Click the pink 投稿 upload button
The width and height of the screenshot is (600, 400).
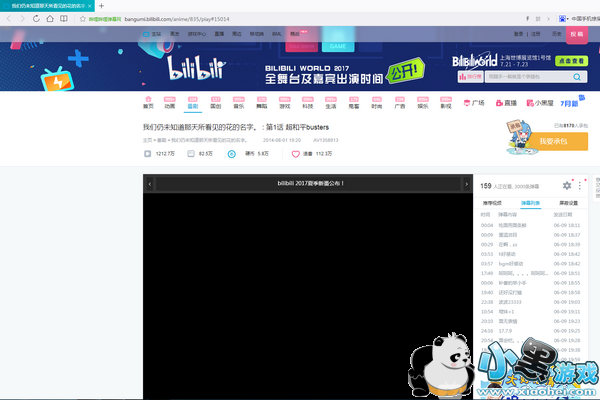point(574,33)
